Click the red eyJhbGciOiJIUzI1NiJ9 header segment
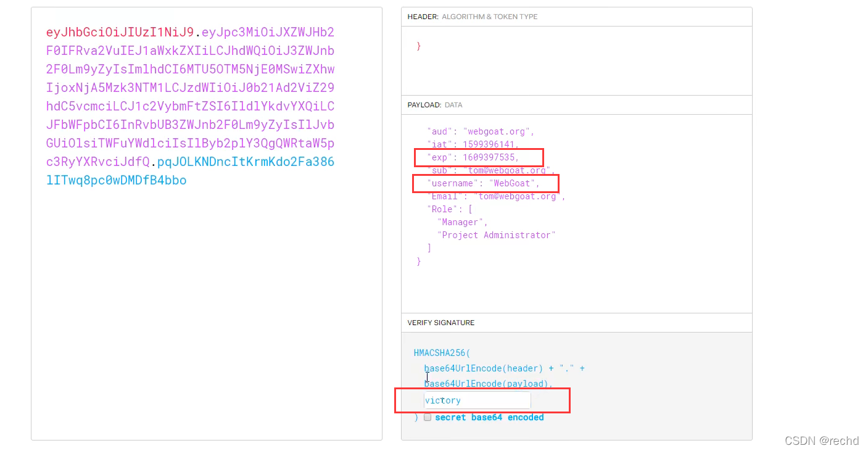Image resolution: width=868 pixels, height=451 pixels. coord(120,32)
